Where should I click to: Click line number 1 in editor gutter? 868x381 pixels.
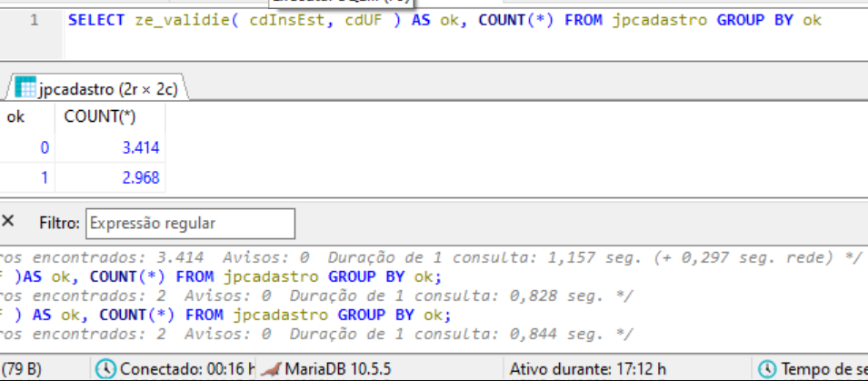click(x=35, y=21)
